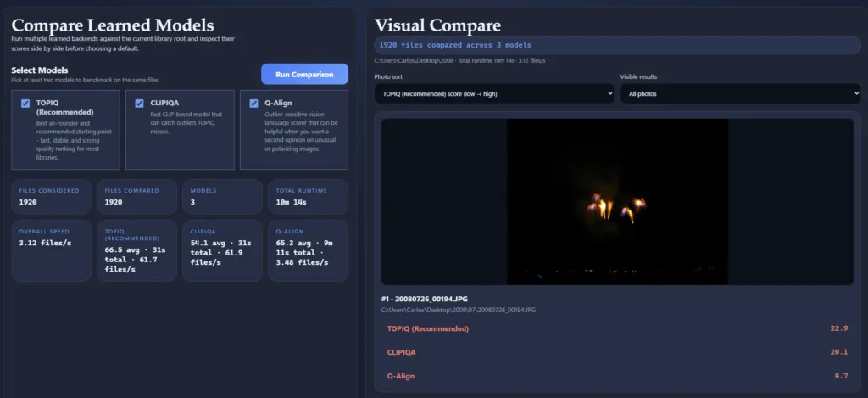Click the TOPIQ 66.5 avg stat card
Screen dimensions: 868x398
tap(136, 250)
